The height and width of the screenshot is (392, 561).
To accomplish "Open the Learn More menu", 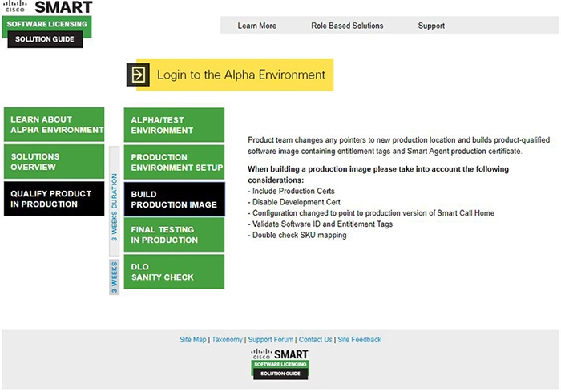I will pyautogui.click(x=257, y=26).
